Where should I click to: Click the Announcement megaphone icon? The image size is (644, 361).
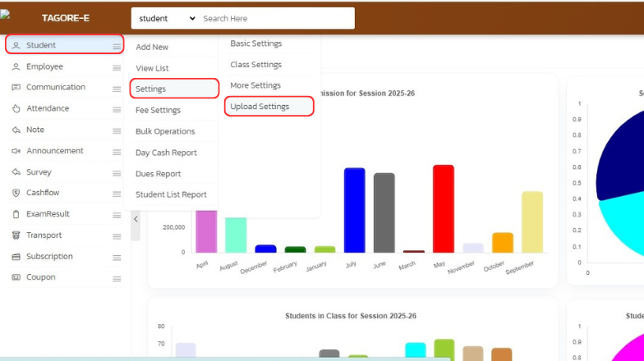(x=16, y=151)
